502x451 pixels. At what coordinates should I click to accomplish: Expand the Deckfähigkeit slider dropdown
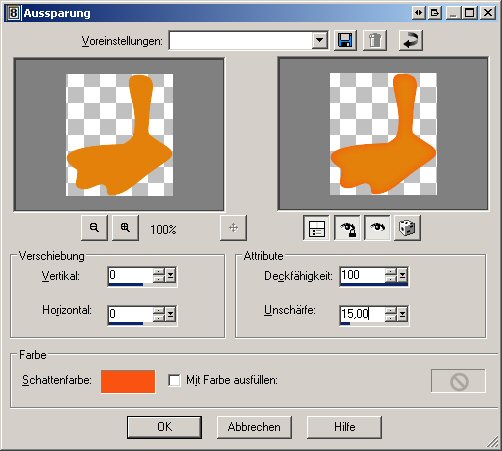403,275
